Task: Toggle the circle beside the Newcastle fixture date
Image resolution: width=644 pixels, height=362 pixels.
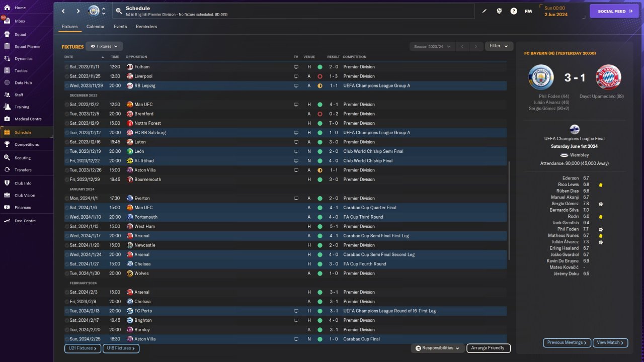Action: pos(67,245)
